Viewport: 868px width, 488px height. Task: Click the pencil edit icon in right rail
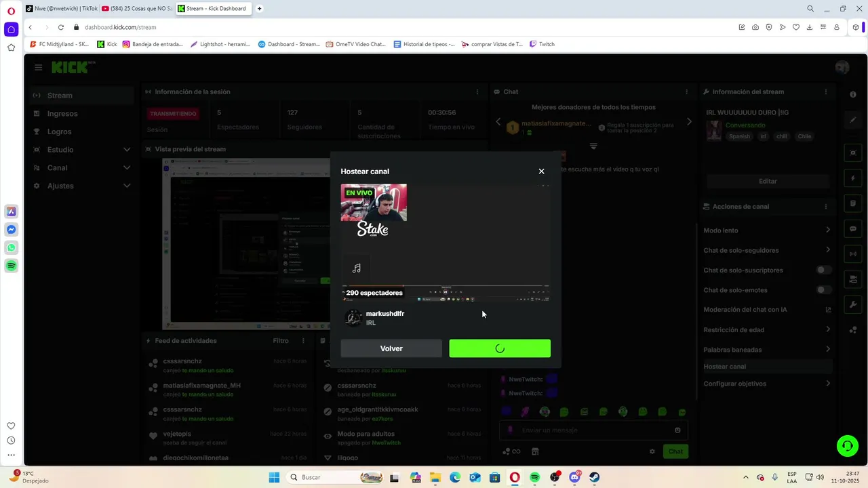(x=853, y=120)
